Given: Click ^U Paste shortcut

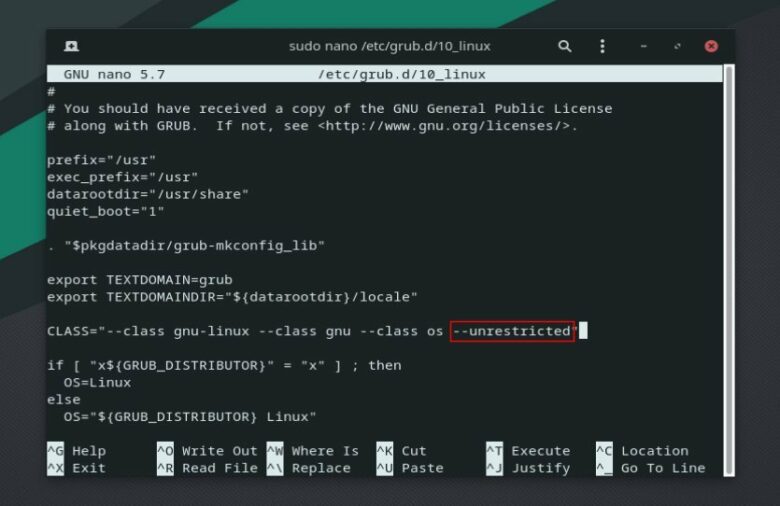Looking at the screenshot, I should 409,468.
